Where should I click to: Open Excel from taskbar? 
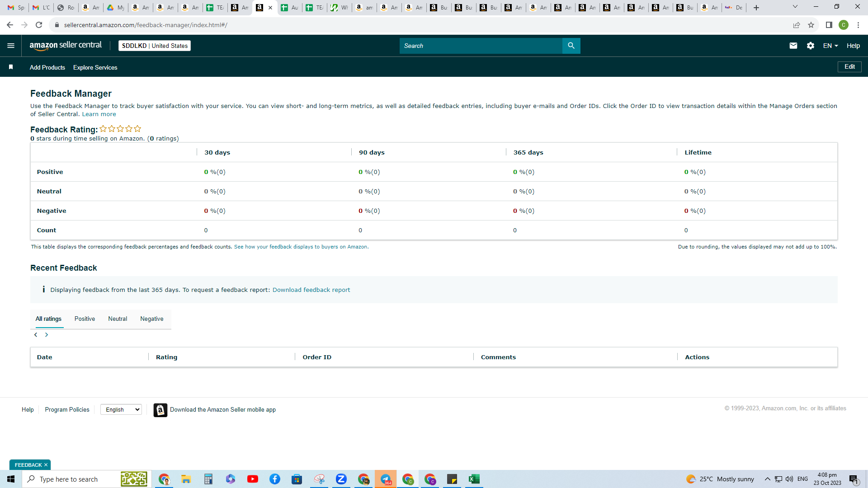click(474, 479)
